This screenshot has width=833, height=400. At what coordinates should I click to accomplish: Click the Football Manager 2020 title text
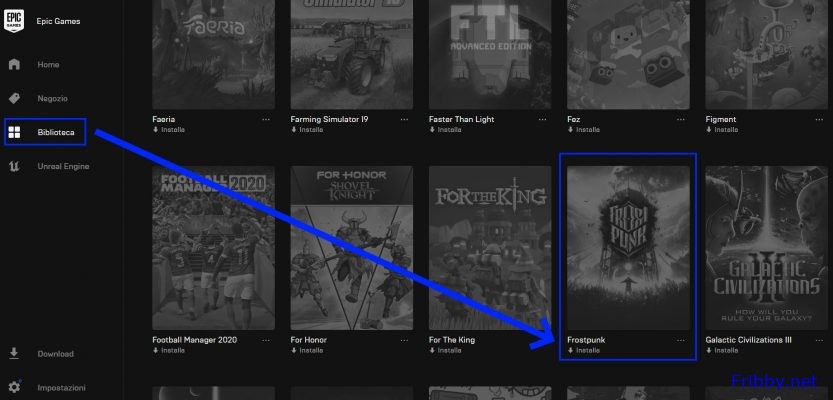tap(195, 340)
